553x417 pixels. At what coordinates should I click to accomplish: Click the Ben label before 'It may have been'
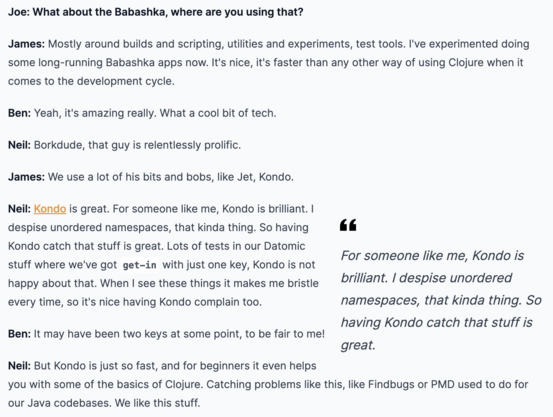point(19,334)
